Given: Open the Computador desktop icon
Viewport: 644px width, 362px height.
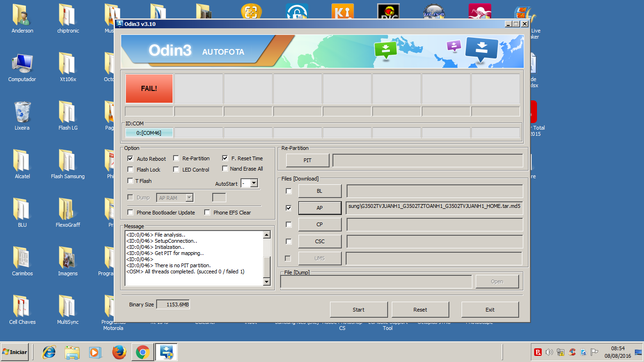Looking at the screenshot, I should pyautogui.click(x=22, y=67).
